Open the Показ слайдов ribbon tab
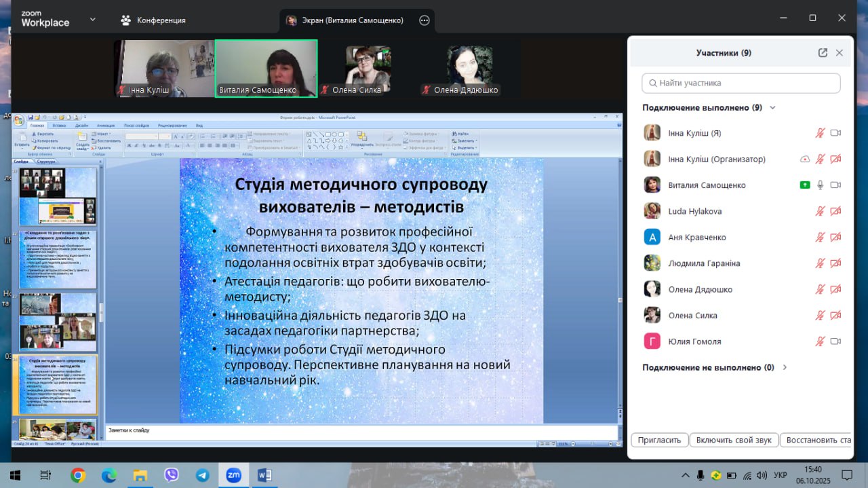Image resolution: width=868 pixels, height=488 pixels. point(137,126)
